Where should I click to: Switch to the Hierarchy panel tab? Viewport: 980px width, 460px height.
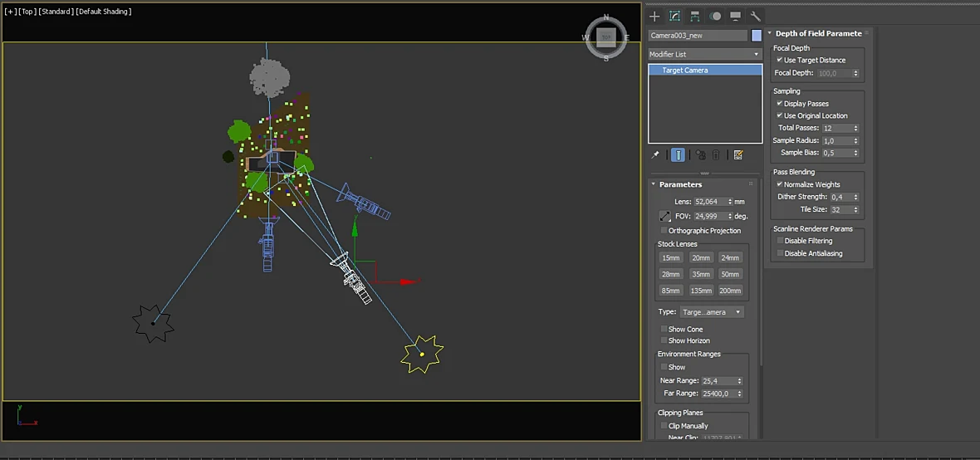(x=695, y=17)
